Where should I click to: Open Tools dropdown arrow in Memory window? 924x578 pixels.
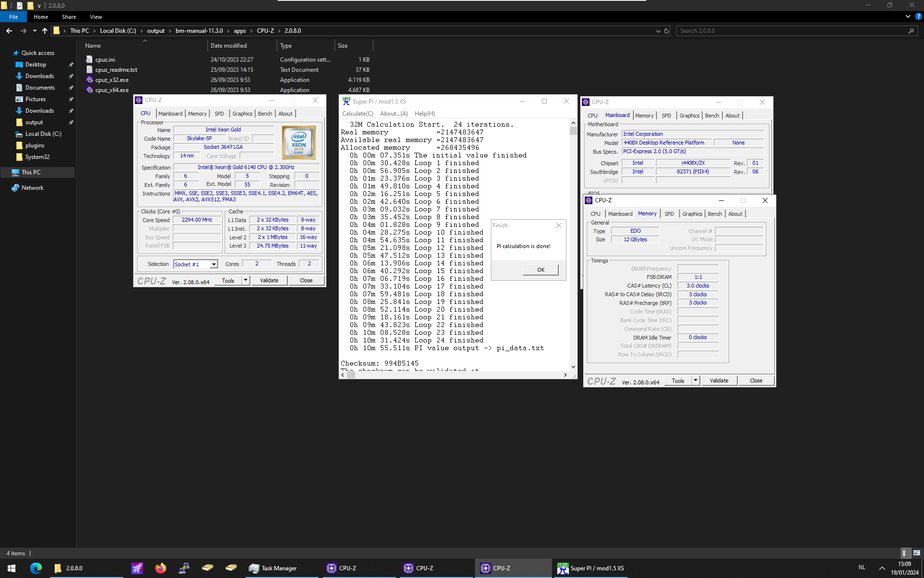695,381
